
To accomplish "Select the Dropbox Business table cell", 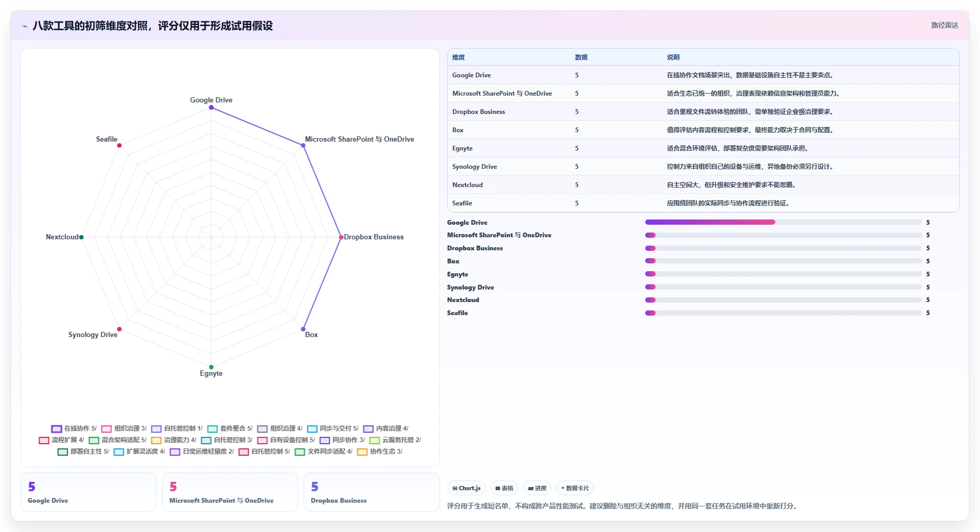I will click(479, 112).
